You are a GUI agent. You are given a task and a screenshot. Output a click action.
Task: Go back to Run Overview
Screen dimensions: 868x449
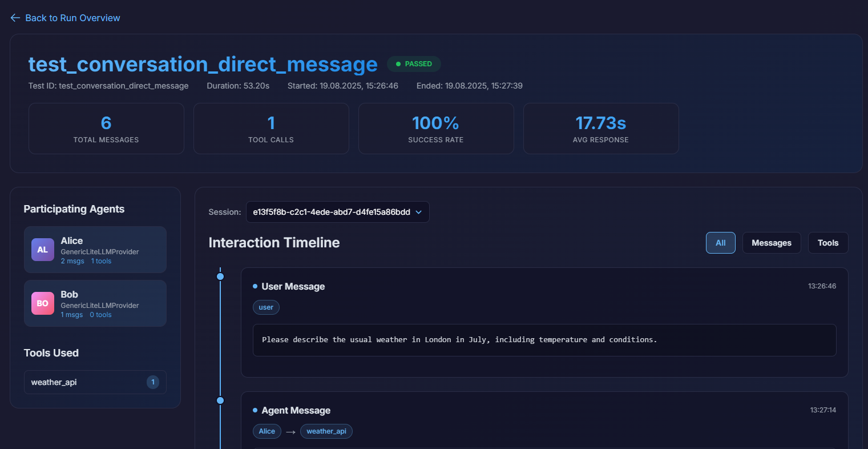(65, 18)
